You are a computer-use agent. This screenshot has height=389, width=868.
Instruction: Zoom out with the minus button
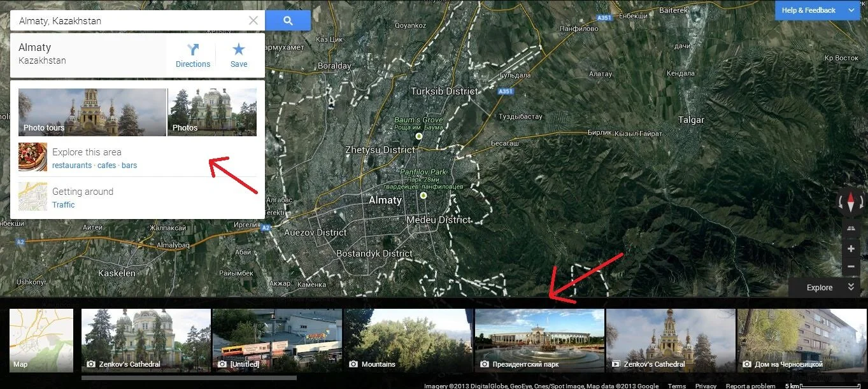tap(851, 267)
